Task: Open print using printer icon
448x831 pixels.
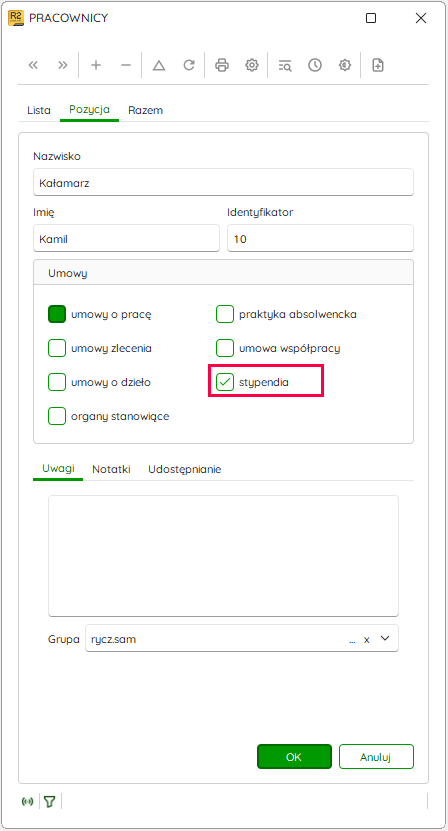Action: point(222,65)
